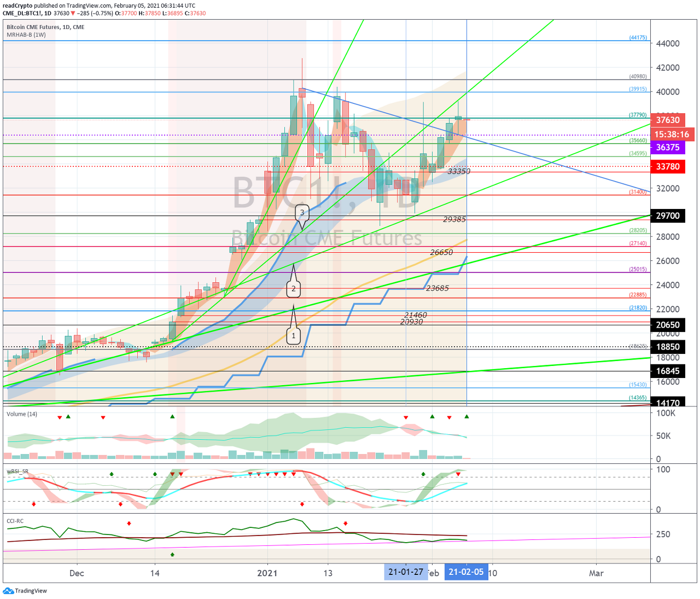Click the green up arrow in CCI-RC pane

click(x=172, y=555)
